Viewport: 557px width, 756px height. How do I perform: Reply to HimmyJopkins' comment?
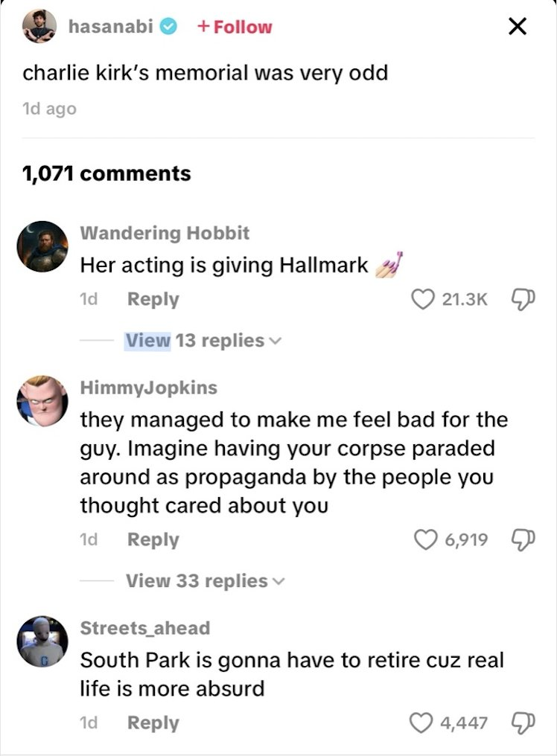pyautogui.click(x=153, y=539)
